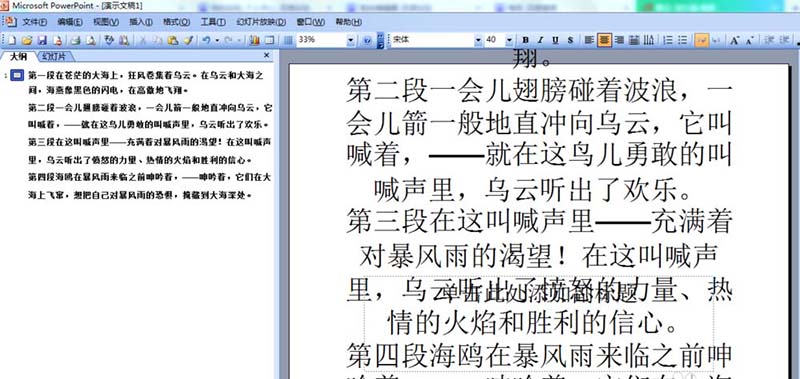This screenshot has width=800, height=379.
Task: Insert a table with the table icon
Action: [x=269, y=40]
